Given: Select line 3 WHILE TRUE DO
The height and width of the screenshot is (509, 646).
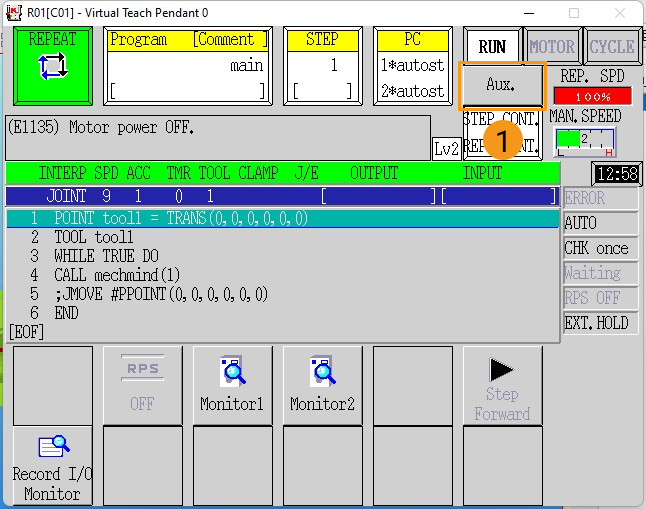Looking at the screenshot, I should [283, 256].
